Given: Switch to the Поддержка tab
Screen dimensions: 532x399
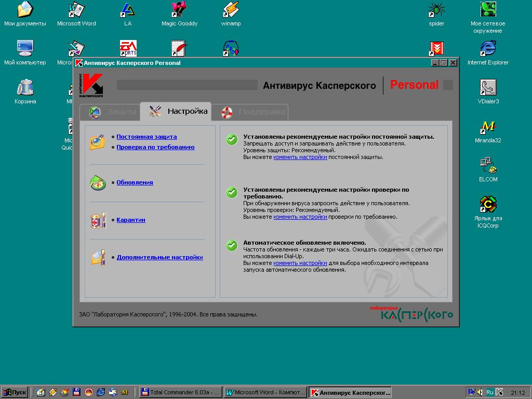Looking at the screenshot, I should (250, 112).
